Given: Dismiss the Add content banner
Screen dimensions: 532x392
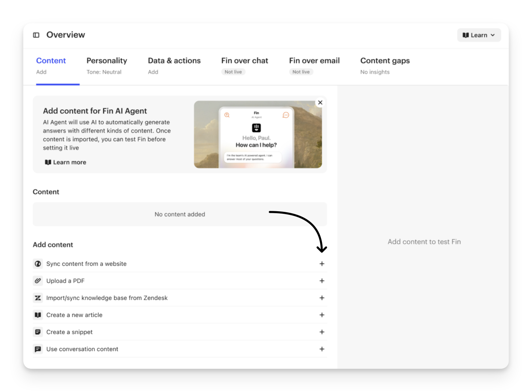Looking at the screenshot, I should click(320, 103).
